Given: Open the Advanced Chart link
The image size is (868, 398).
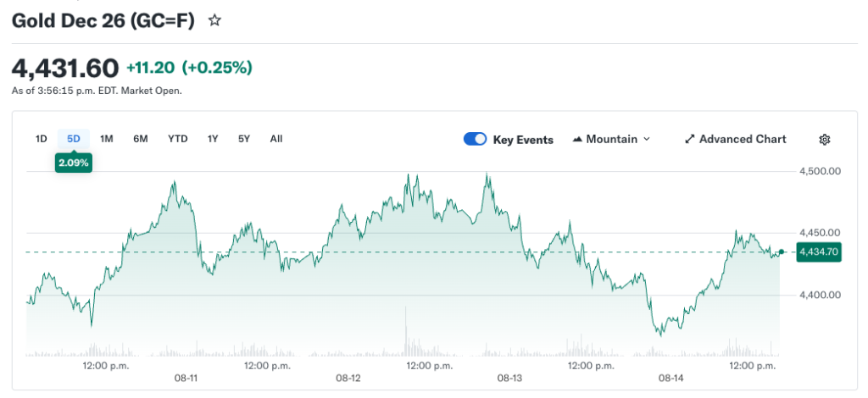Looking at the screenshot, I should 735,139.
